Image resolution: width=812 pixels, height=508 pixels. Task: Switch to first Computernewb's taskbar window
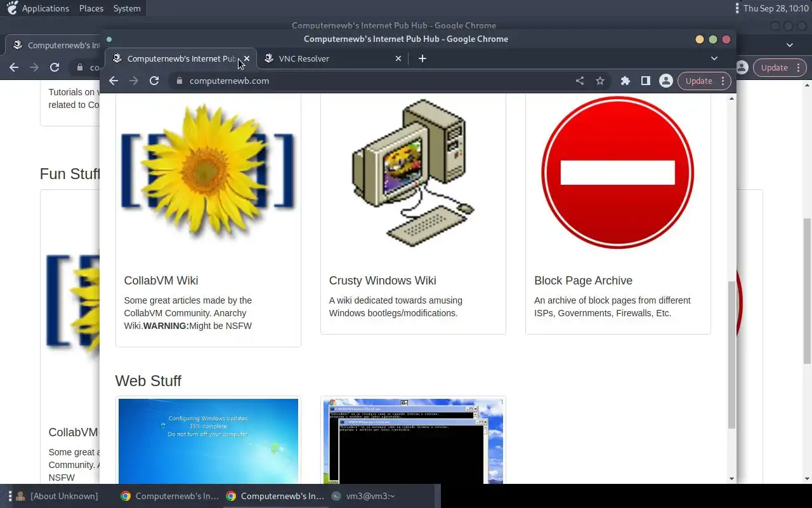click(x=170, y=496)
